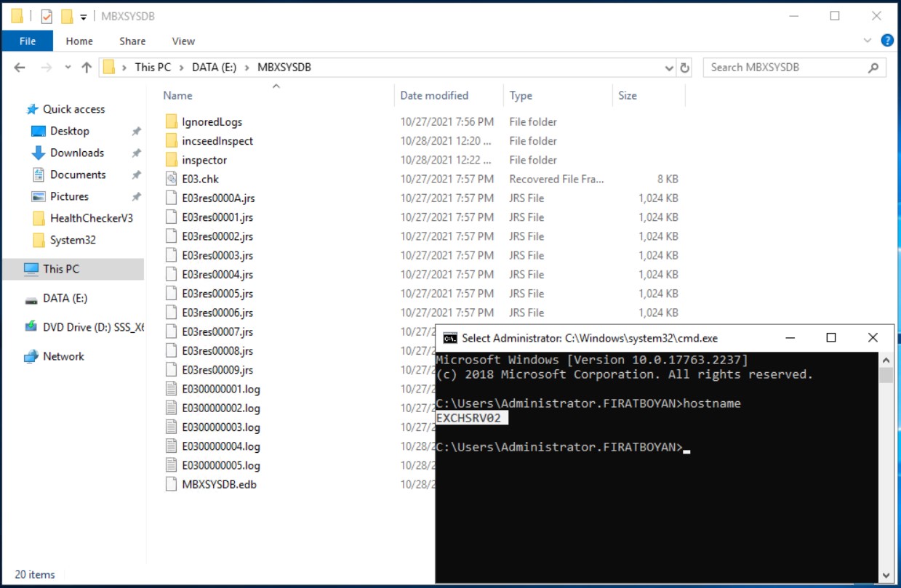Select This PC in navigation pane
Image resolution: width=901 pixels, height=588 pixels.
(61, 269)
